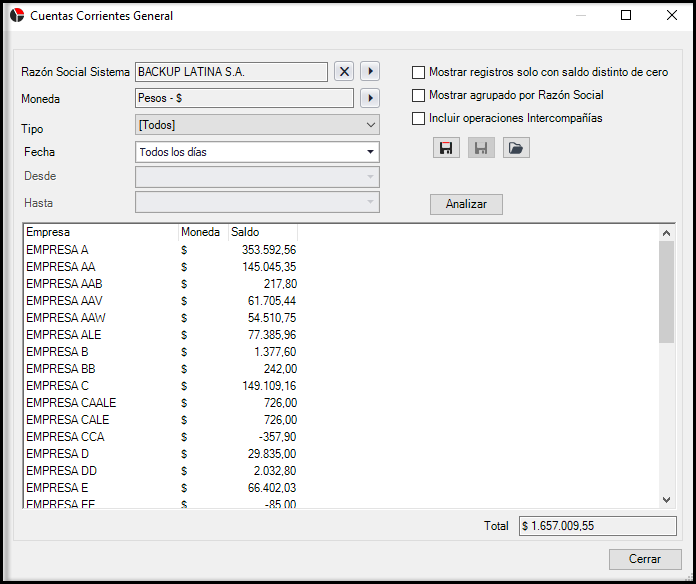
Task: Click saldo value 353.592,56
Action: click(x=269, y=250)
